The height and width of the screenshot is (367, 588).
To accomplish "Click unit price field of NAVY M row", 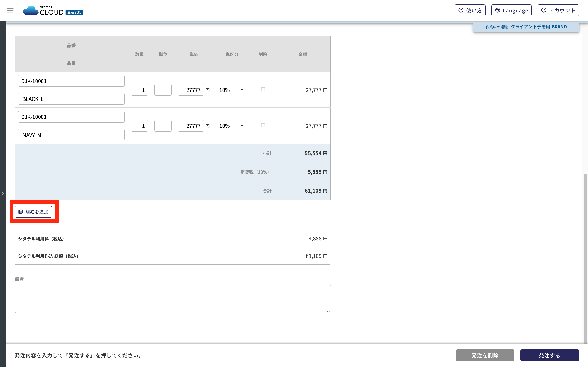I will coord(191,126).
